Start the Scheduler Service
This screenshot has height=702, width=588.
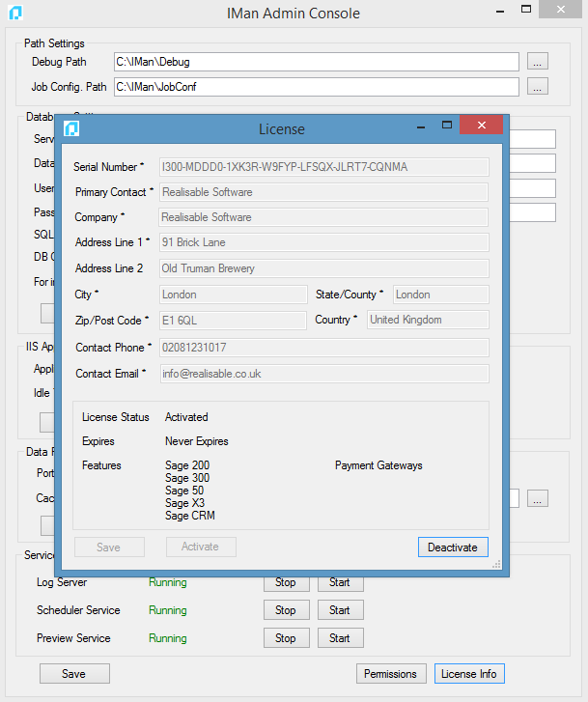coord(340,610)
